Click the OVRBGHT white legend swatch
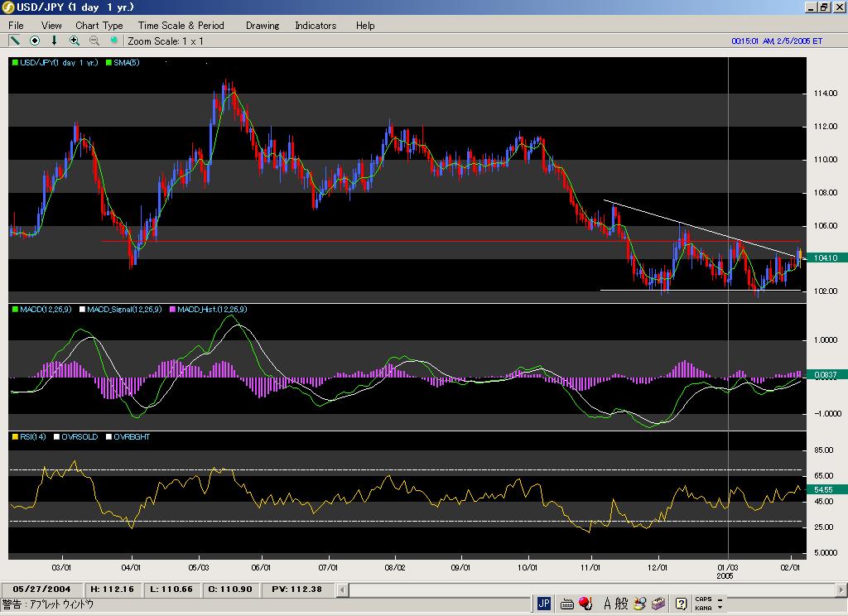 point(108,437)
